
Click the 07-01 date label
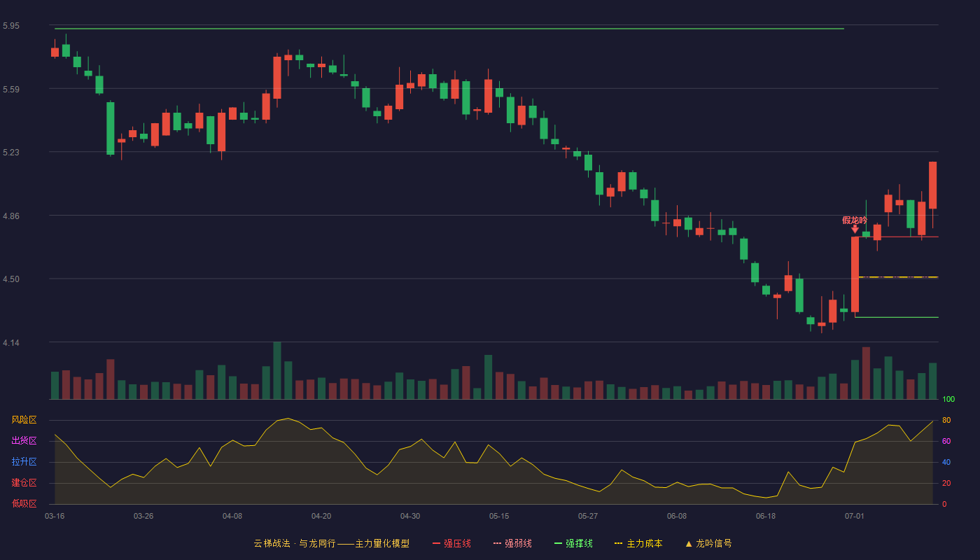855,516
